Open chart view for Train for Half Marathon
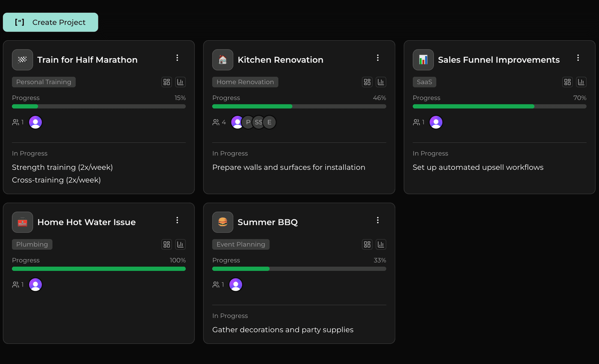 [x=181, y=82]
